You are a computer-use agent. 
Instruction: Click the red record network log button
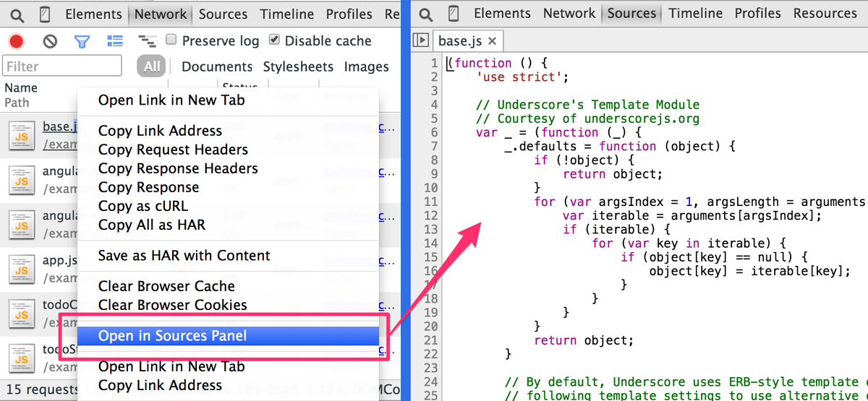(x=17, y=41)
